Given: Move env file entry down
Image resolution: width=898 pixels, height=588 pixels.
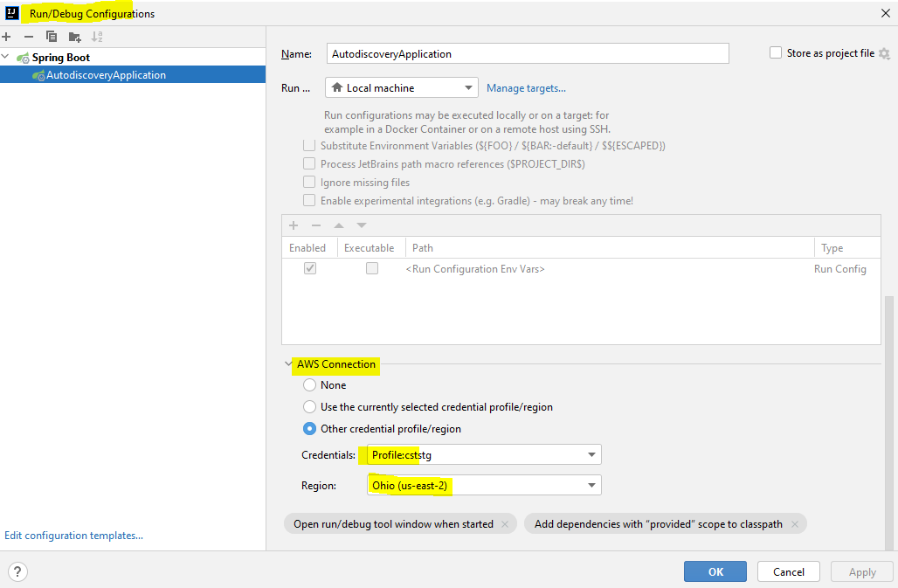Looking at the screenshot, I should (362, 225).
